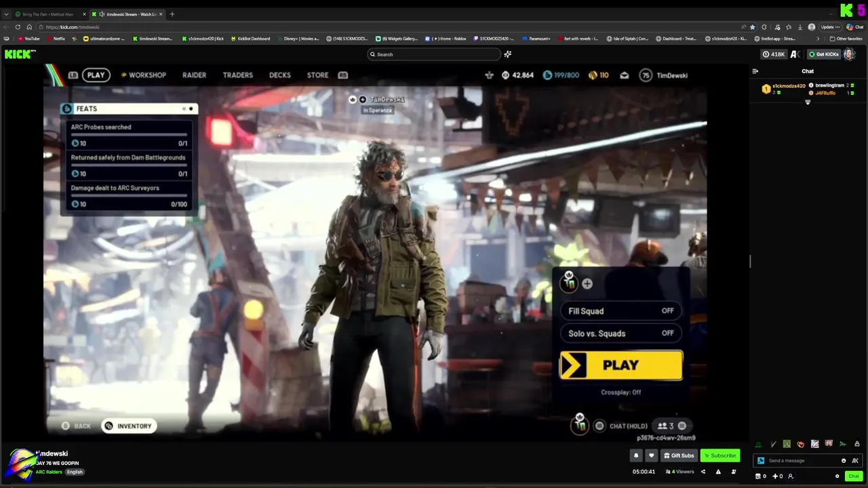This screenshot has height=488, width=868.
Task: Select the PLAY tab in game menu
Action: [x=96, y=75]
